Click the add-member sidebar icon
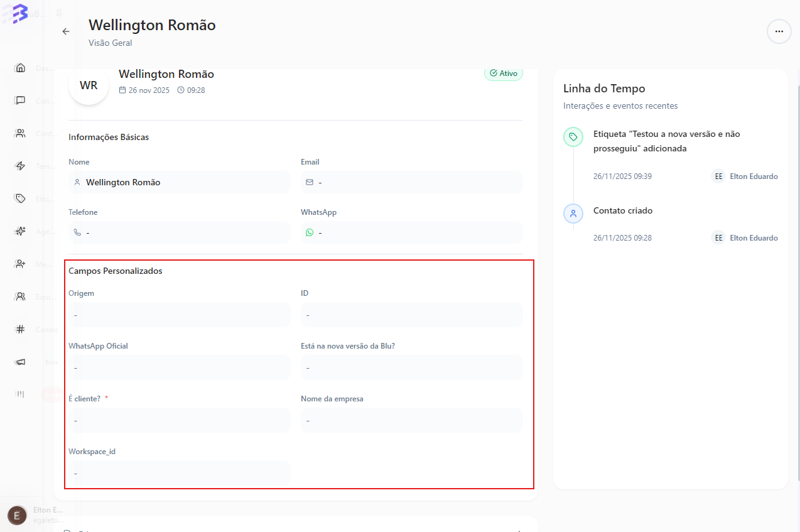Image resolution: width=800 pixels, height=532 pixels. [x=21, y=264]
